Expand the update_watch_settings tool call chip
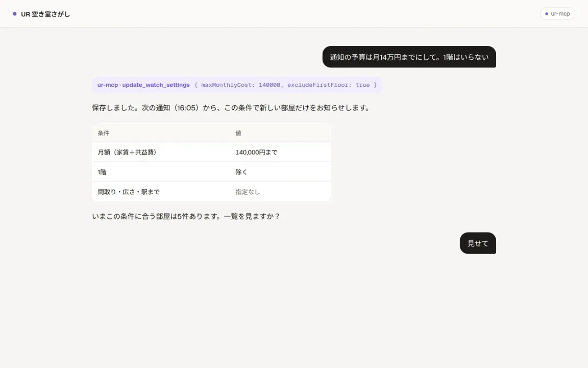 coord(237,85)
